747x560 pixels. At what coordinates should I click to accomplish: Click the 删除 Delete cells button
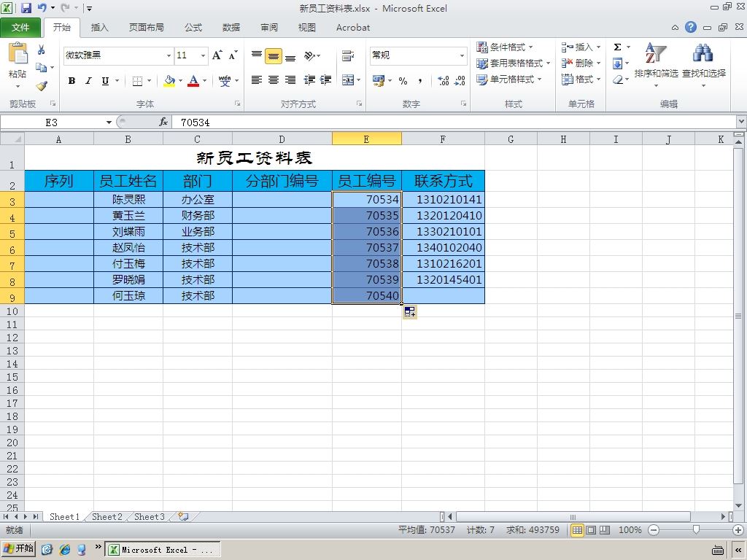[580, 63]
